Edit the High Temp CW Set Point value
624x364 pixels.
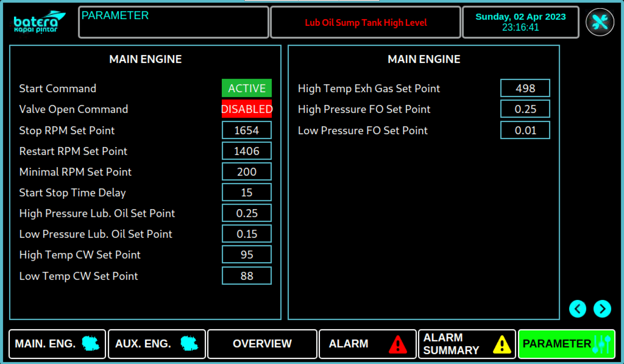[247, 254]
